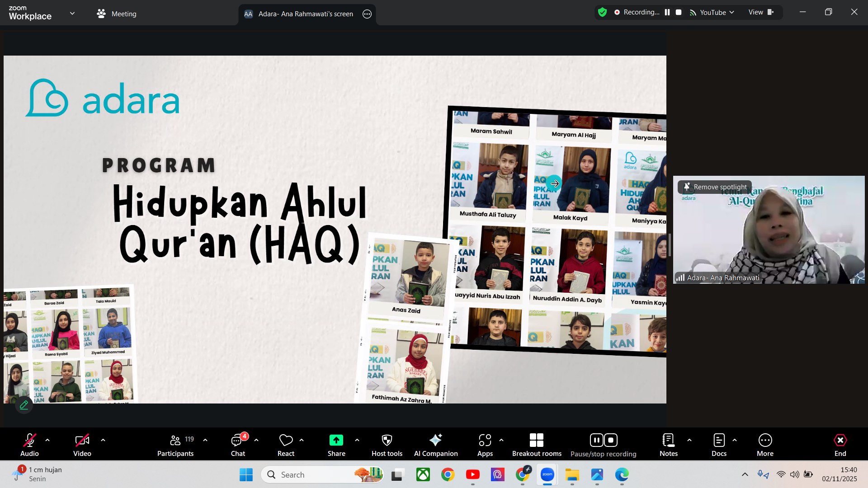Click the annotation pencil icon
868x488 pixels.
click(24, 405)
